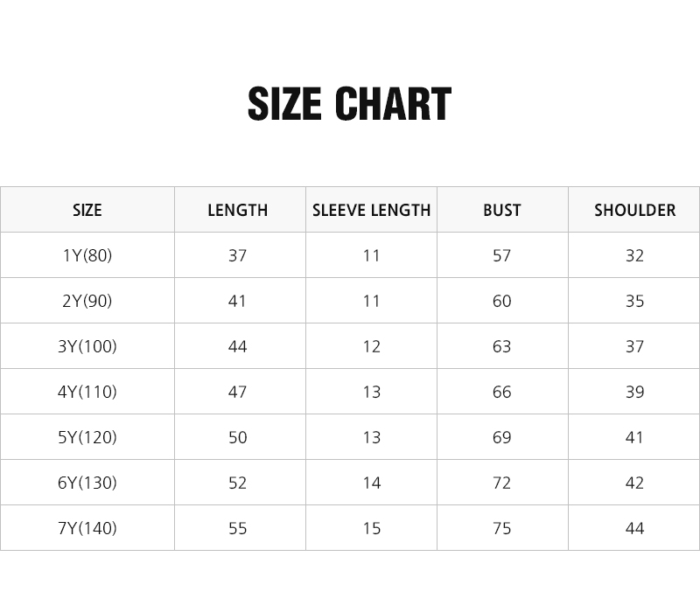
Task: Click sleeve length 12 in 3Y row
Action: tap(371, 346)
